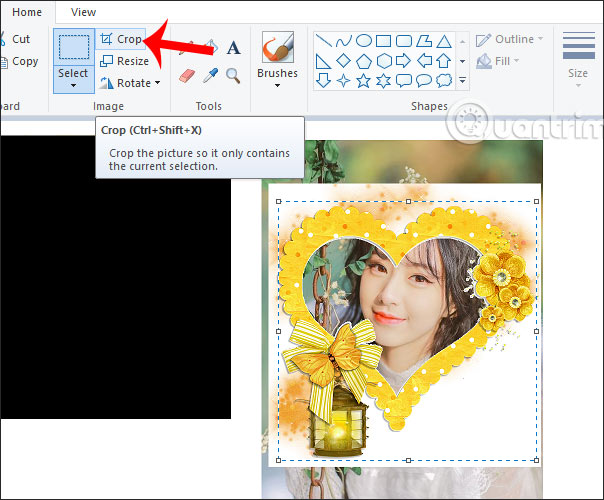Open the shape Fill dropdown

498,61
